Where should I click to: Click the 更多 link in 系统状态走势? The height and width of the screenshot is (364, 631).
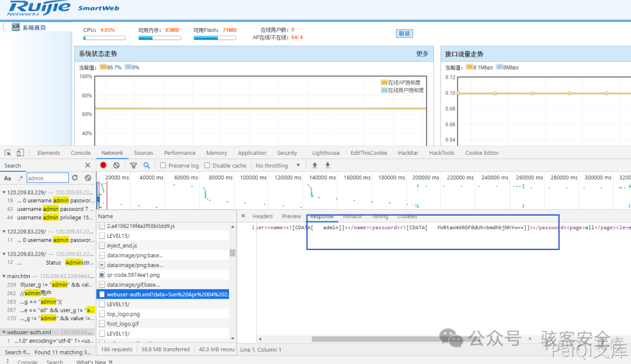(422, 54)
